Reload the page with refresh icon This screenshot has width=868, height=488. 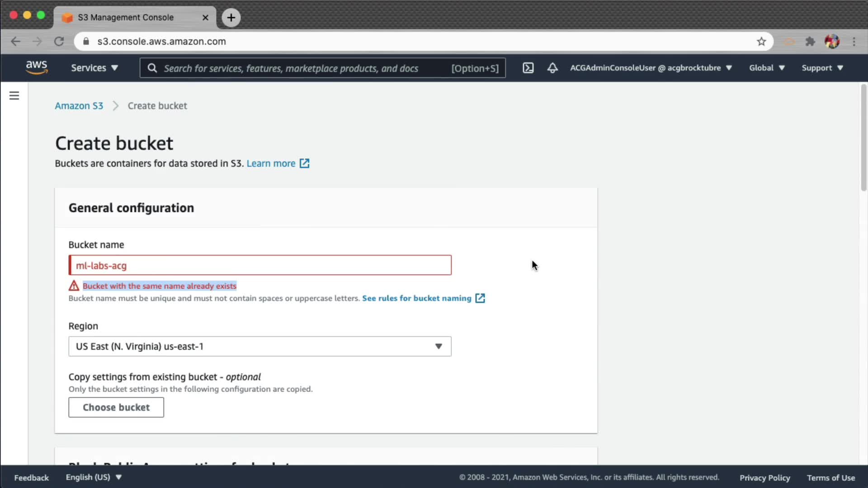point(59,42)
